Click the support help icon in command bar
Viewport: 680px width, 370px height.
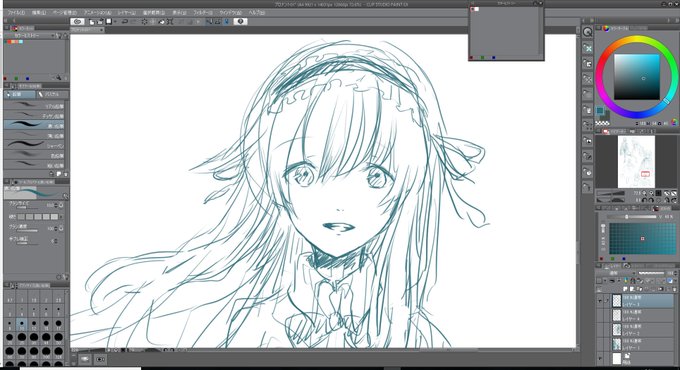pyautogui.click(x=240, y=21)
